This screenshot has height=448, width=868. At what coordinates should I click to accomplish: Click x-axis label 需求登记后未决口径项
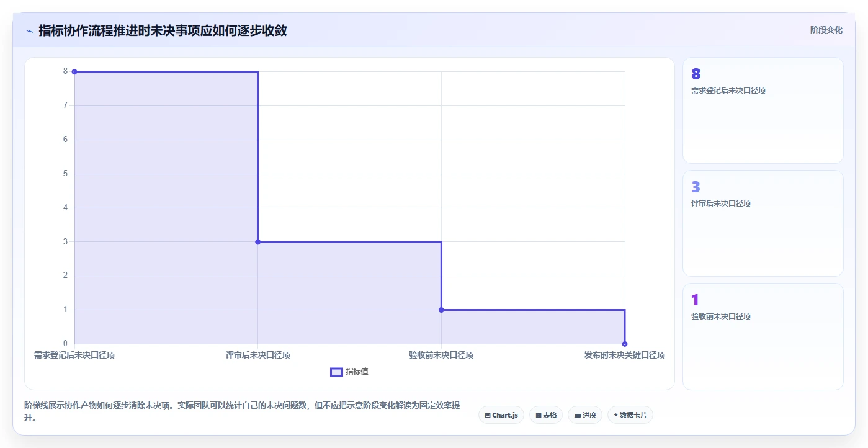click(74, 356)
